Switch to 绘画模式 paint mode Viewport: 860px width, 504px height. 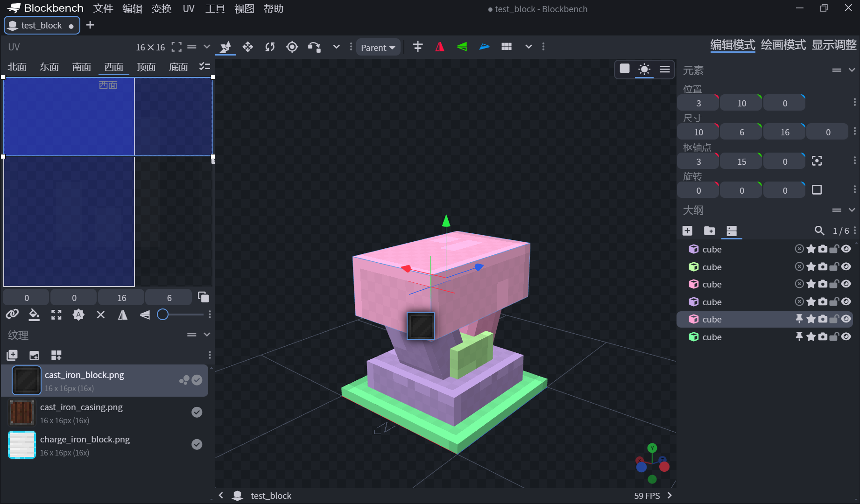(x=783, y=45)
